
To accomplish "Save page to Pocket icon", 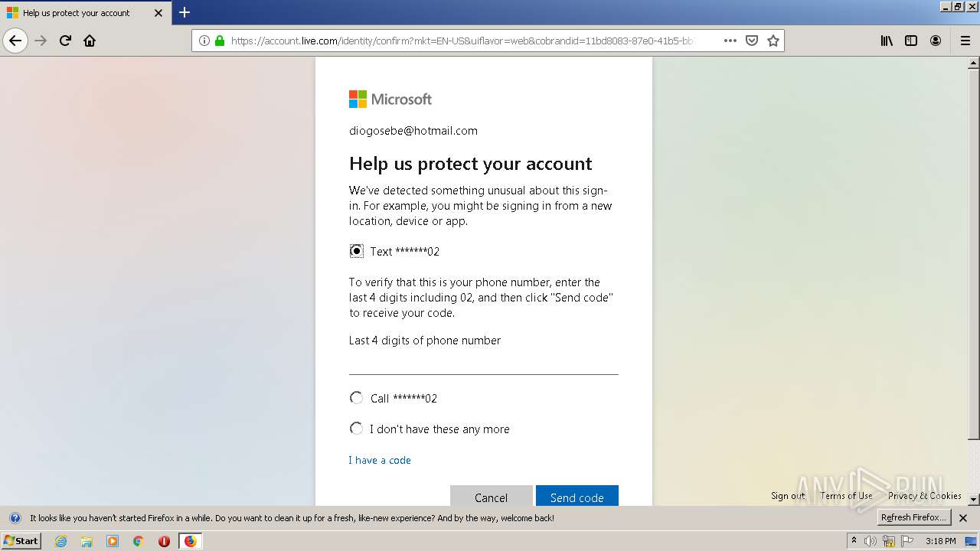I will pyautogui.click(x=752, y=41).
